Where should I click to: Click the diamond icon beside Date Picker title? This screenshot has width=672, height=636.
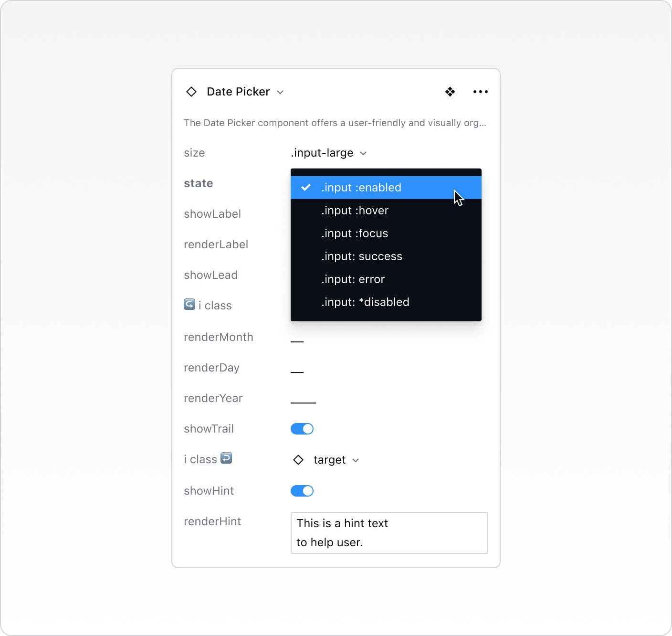(x=191, y=92)
